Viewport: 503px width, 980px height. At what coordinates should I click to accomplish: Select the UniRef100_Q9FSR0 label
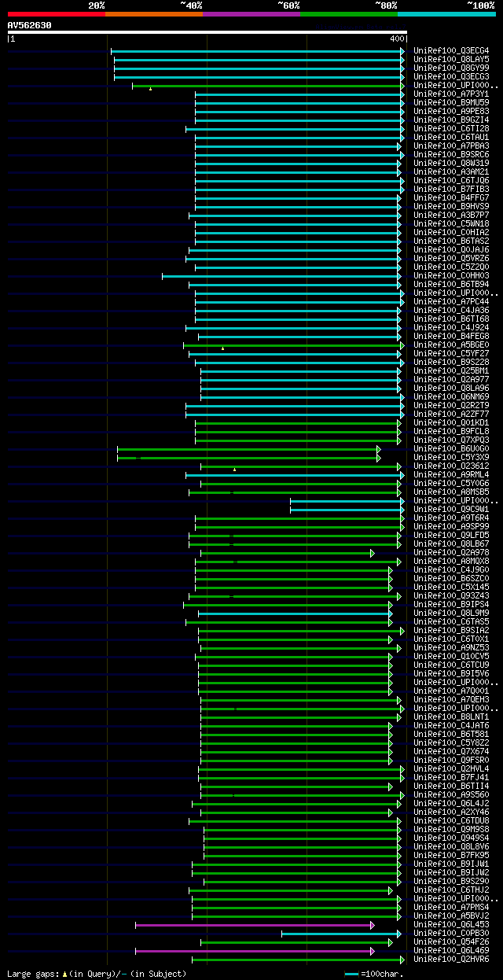pos(451,761)
